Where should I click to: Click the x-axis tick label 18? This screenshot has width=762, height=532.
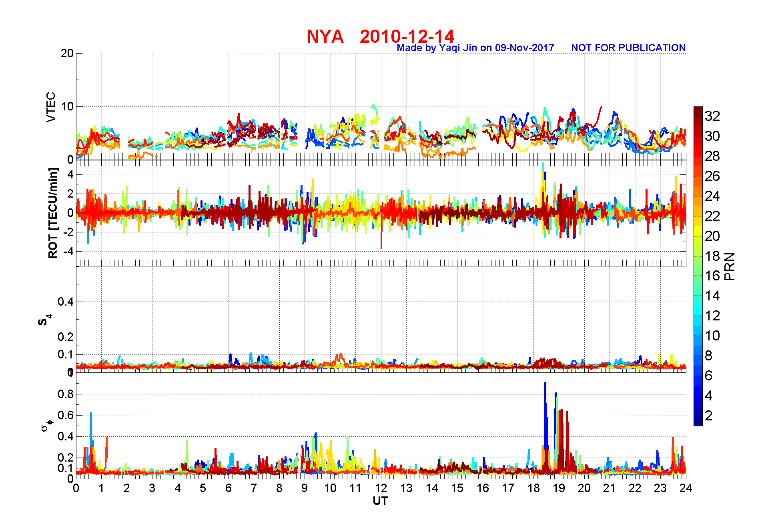point(533,488)
